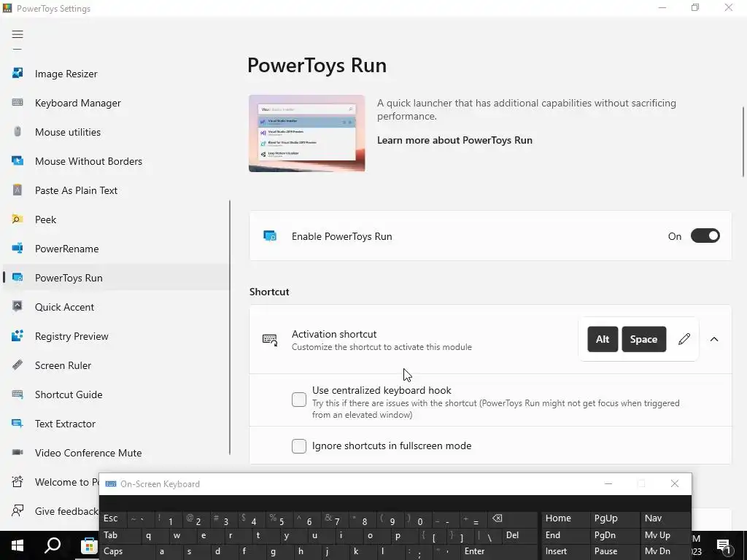The height and width of the screenshot is (560, 747).
Task: Open Microsoft Store from taskbar
Action: pos(88,545)
